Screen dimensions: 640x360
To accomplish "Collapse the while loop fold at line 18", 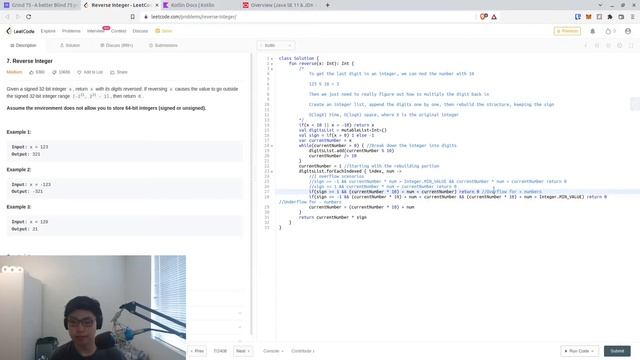I will [272, 146].
